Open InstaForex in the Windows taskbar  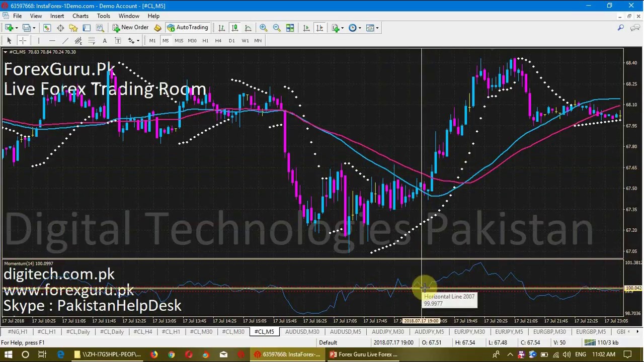287,354
